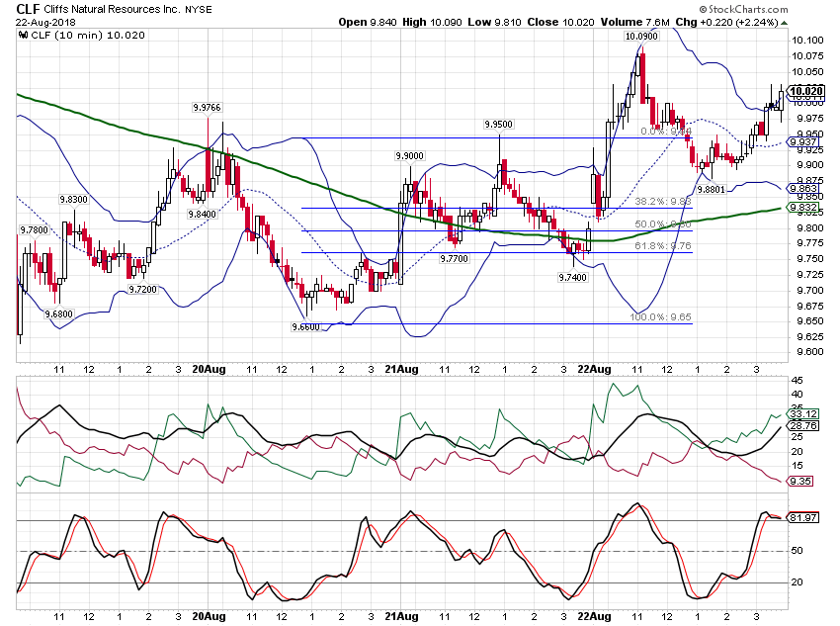Click the 9.8801 price label
The width and height of the screenshot is (840, 626).
(711, 189)
